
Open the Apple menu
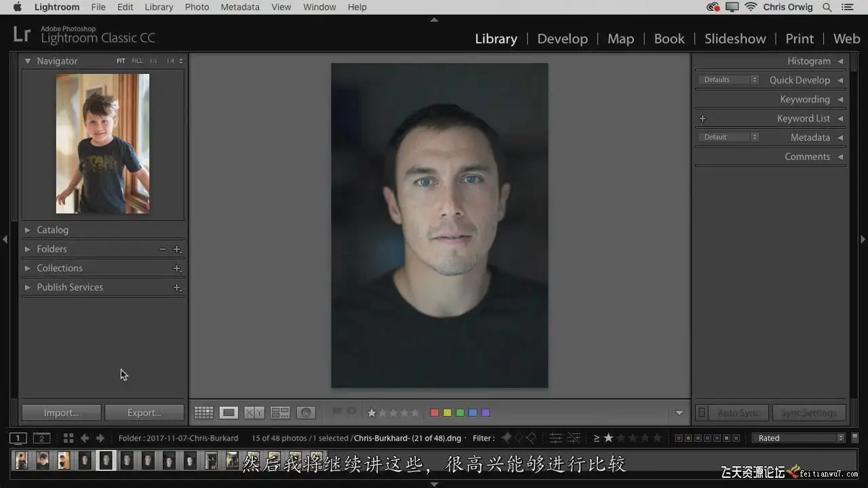pos(18,7)
